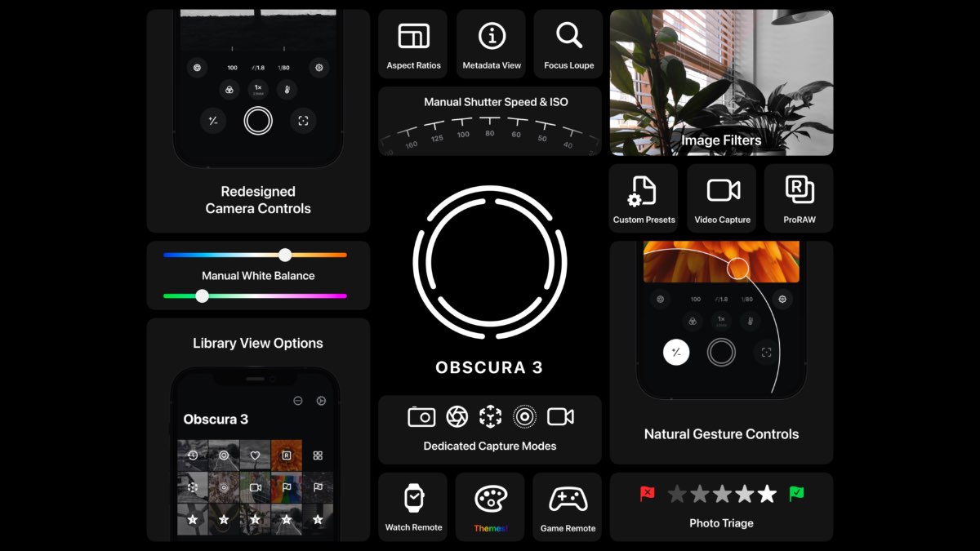Click 'Obscura 3' library title on phone
The image size is (980, 551).
[216, 420]
